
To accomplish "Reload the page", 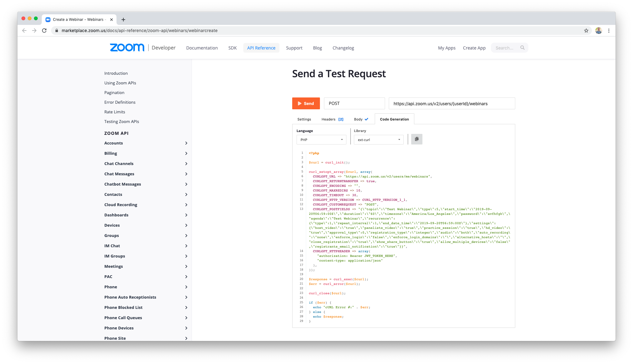I will click(x=44, y=31).
